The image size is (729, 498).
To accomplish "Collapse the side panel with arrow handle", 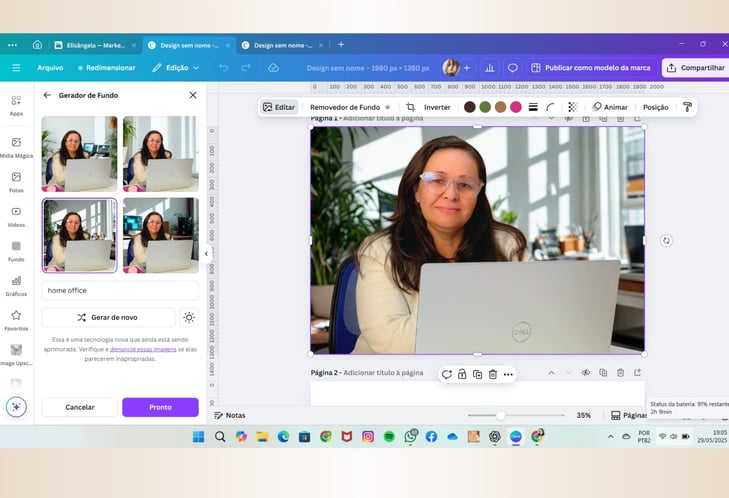I will tap(206, 254).
